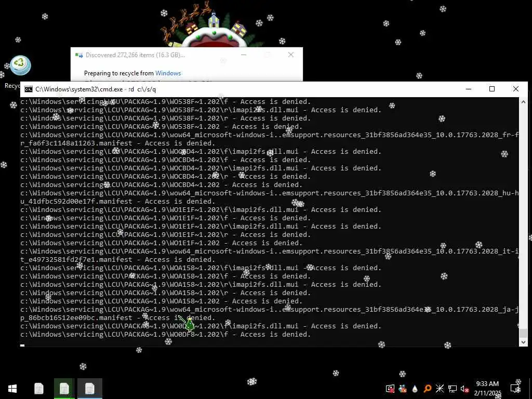532x399 pixels.
Task: Close the cmd.exe window
Action: pyautogui.click(x=516, y=89)
